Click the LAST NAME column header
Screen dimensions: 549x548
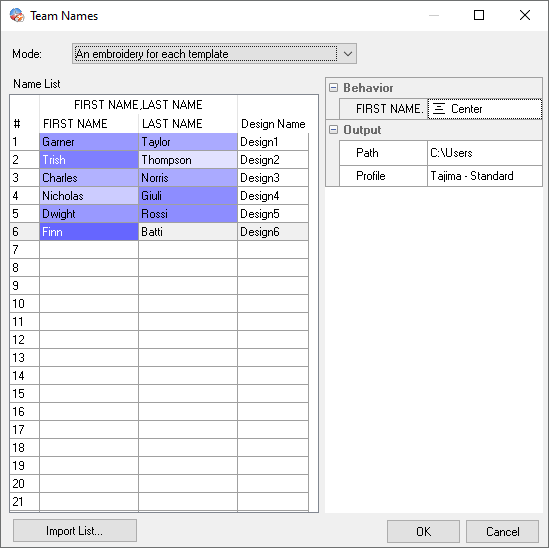pos(172,124)
